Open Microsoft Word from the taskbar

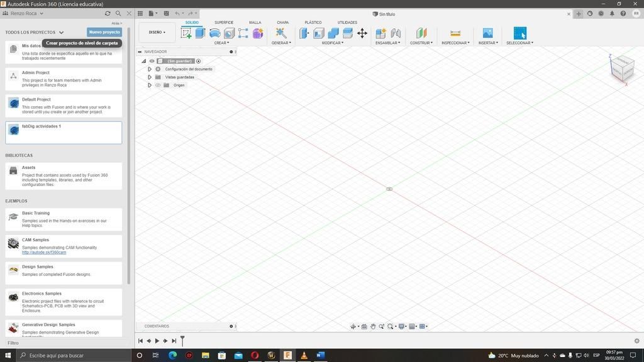point(320,356)
